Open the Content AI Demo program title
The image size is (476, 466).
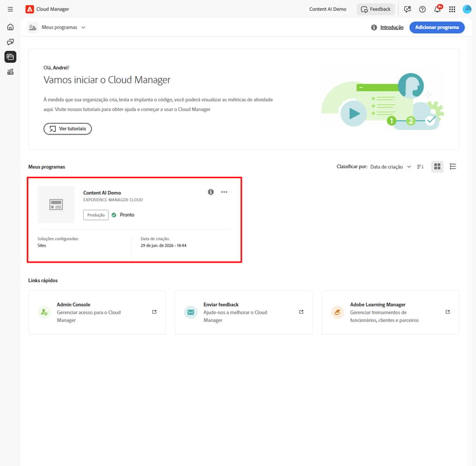pyautogui.click(x=102, y=193)
